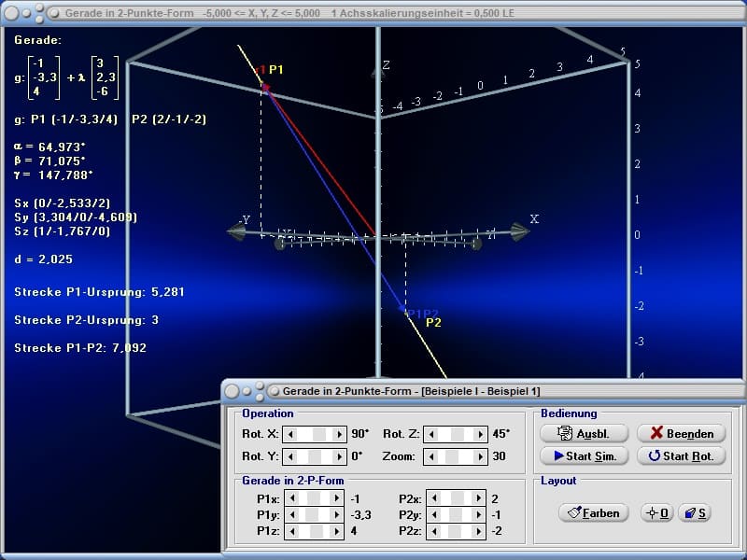Click the P1x slider thumb
Image resolution: width=747 pixels, height=560 pixels.
[313, 498]
